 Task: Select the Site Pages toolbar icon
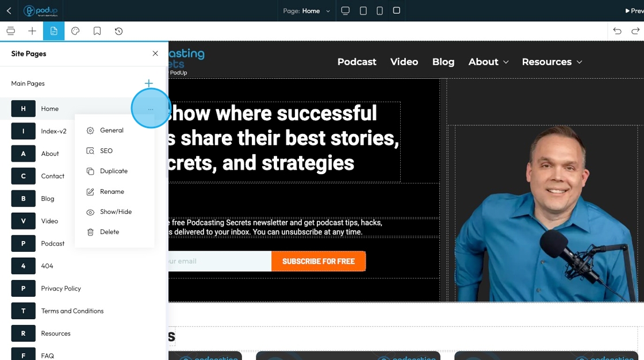click(54, 31)
